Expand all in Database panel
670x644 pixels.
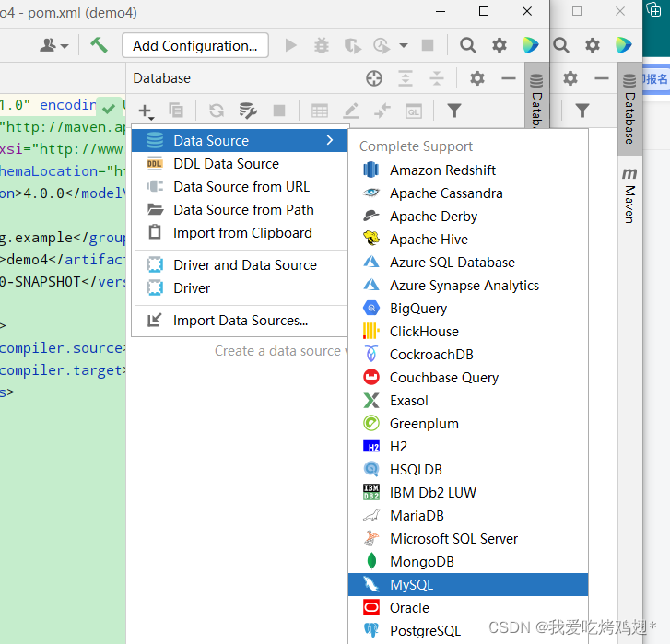[406, 78]
